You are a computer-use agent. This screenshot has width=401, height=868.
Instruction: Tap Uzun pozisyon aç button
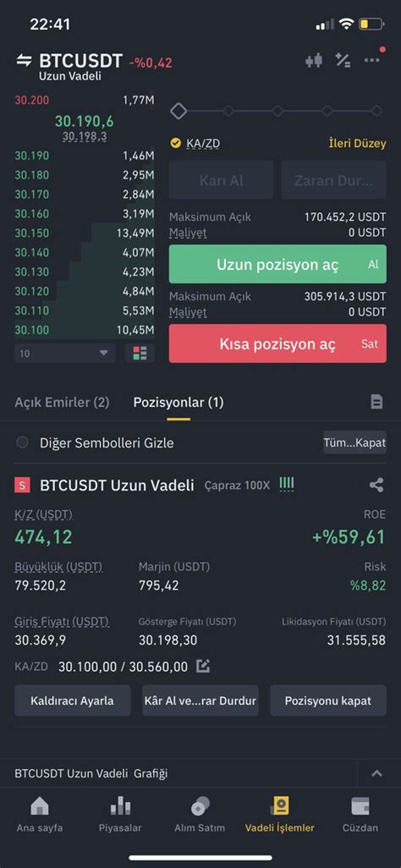(x=277, y=264)
